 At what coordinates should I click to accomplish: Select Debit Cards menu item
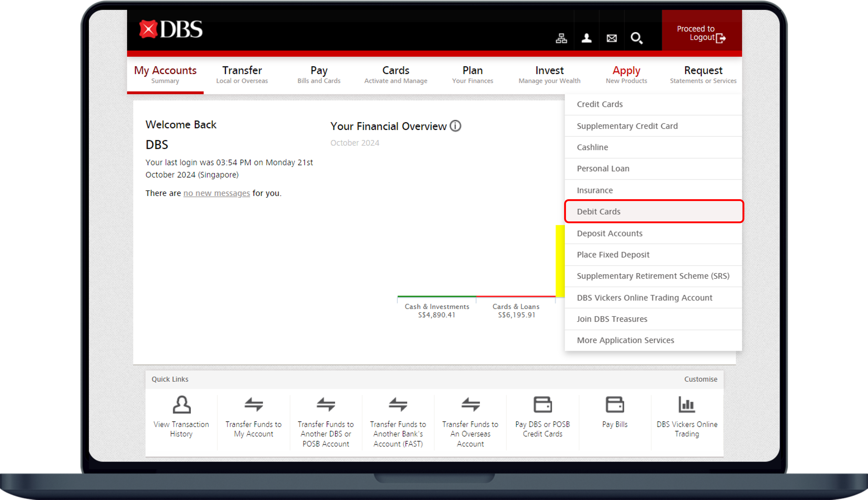tap(654, 212)
